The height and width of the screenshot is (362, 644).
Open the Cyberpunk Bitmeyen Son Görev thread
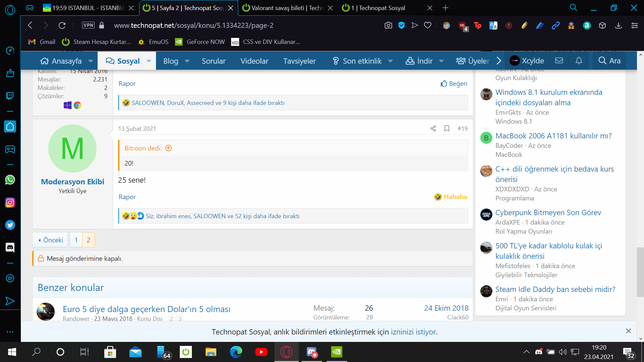coord(548,213)
